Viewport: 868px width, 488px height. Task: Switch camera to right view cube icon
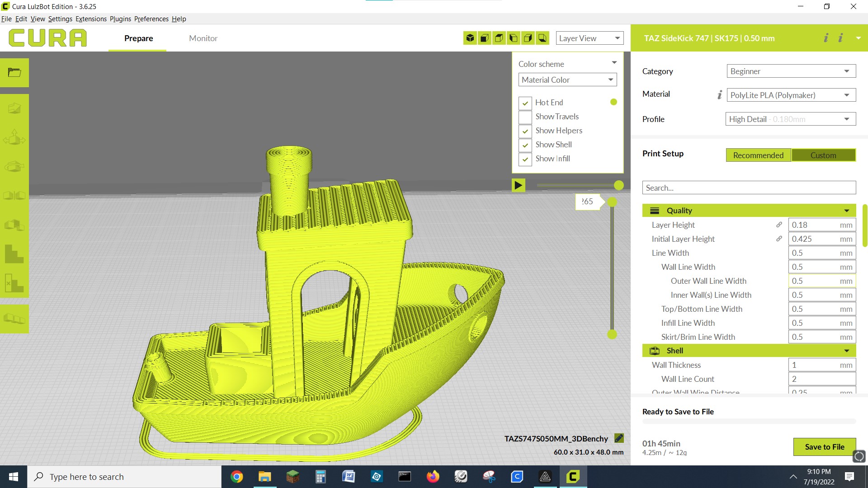click(528, 38)
